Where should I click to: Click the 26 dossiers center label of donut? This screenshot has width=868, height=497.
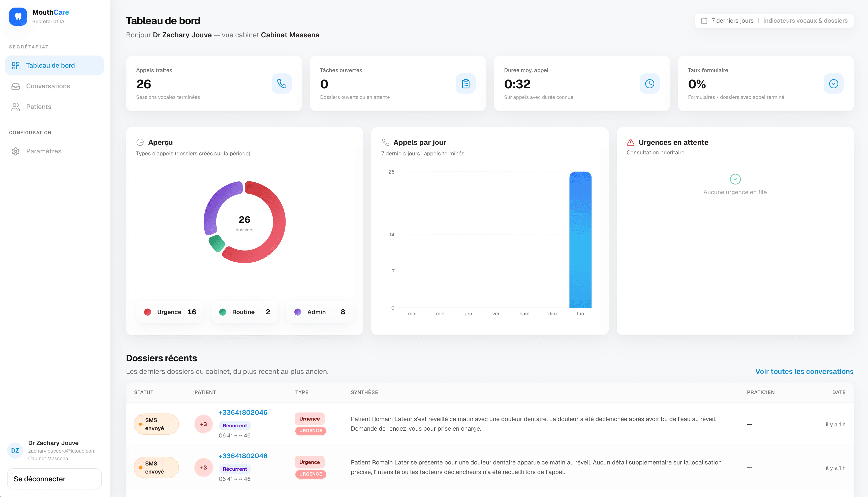click(x=244, y=223)
